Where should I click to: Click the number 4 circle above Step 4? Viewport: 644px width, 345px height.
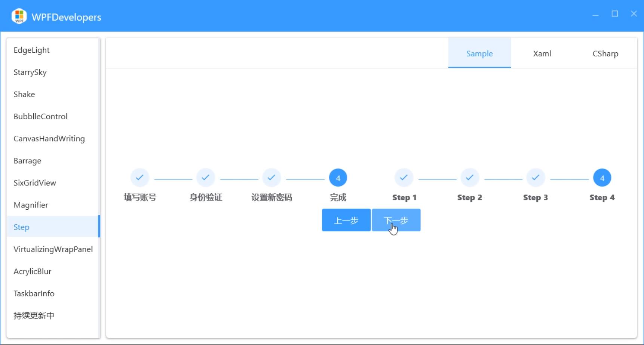tap(602, 178)
